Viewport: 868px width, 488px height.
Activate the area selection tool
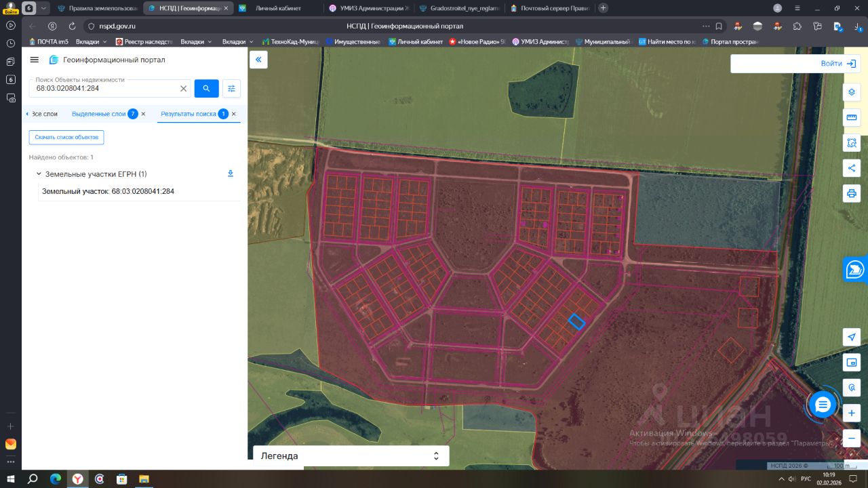(852, 143)
